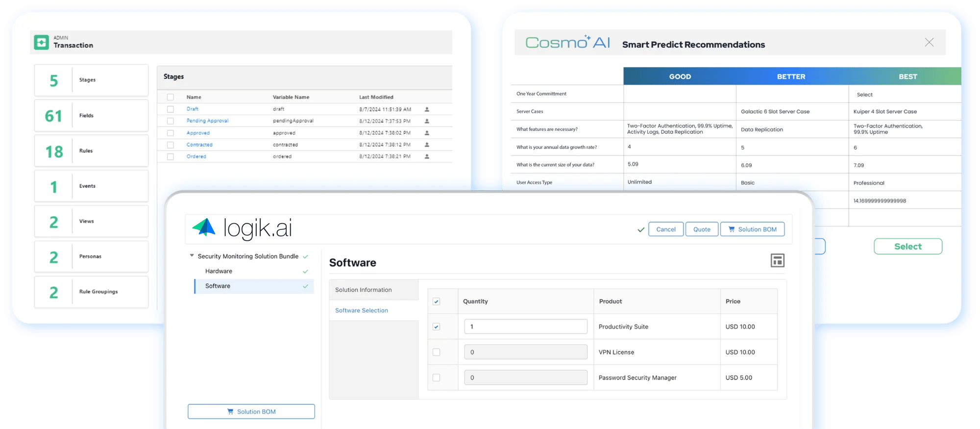Click the Select option in One Year Commitment row
The width and height of the screenshot is (980, 429).
pyautogui.click(x=865, y=95)
